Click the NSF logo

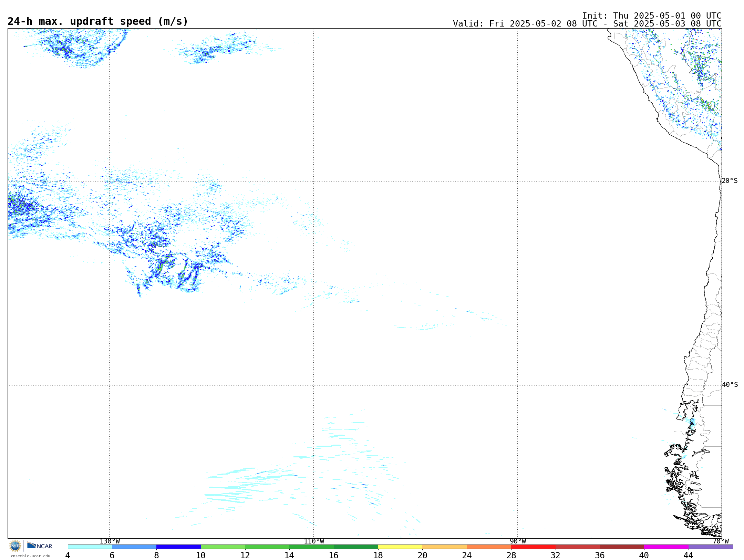pos(15,546)
